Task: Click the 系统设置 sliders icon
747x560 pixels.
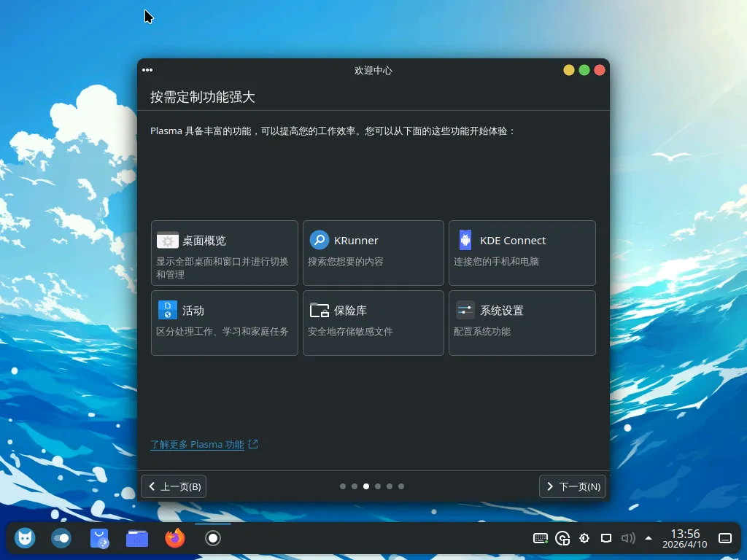Action: pyautogui.click(x=465, y=310)
